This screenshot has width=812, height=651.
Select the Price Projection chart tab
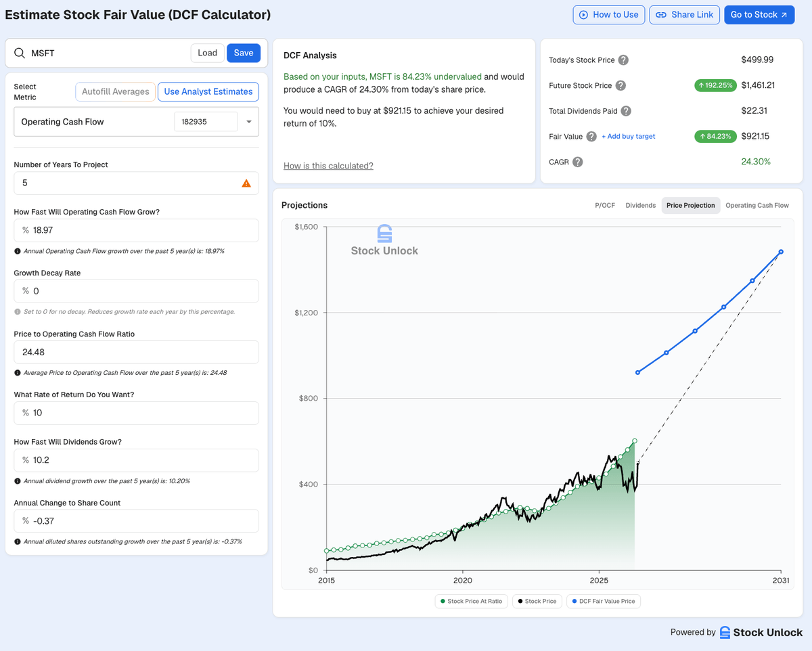pos(690,206)
